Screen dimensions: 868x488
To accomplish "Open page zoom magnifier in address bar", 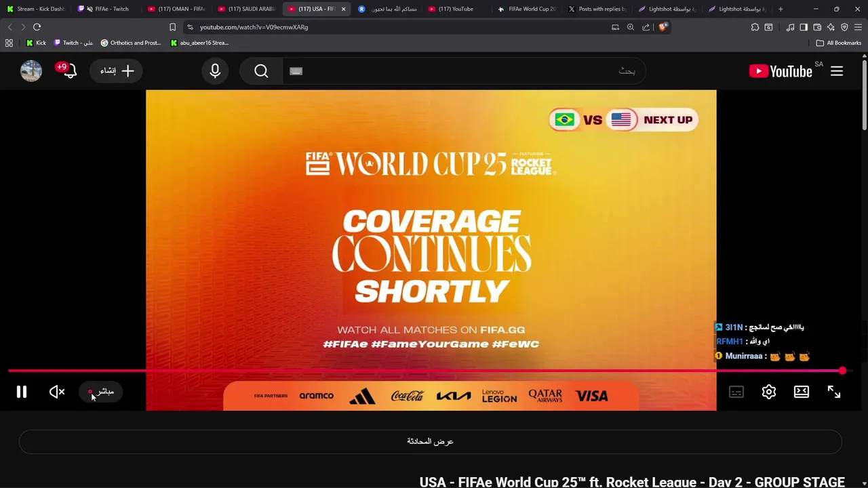I will pyautogui.click(x=631, y=27).
